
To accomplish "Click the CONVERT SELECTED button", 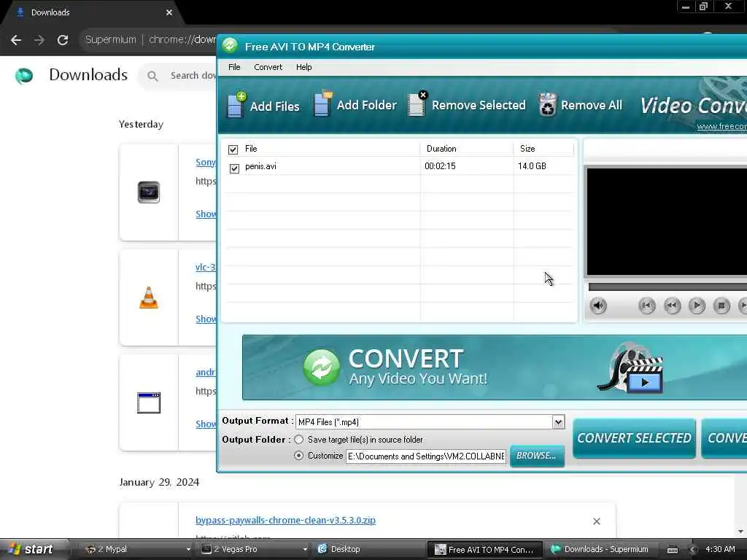I will [x=634, y=438].
